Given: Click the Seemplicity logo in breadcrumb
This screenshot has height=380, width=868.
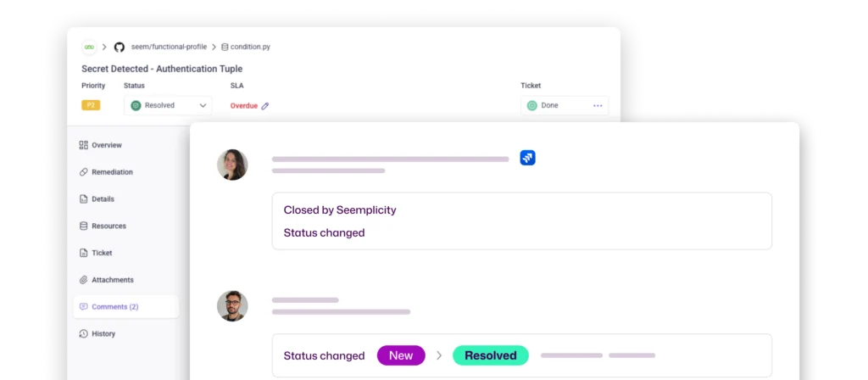Looking at the screenshot, I should tap(88, 47).
